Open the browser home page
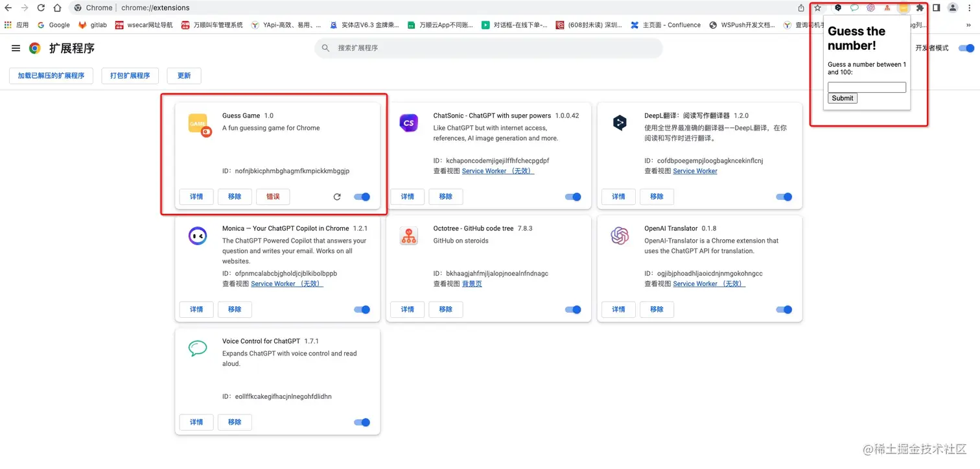Image resolution: width=980 pixels, height=469 pixels. point(57,8)
